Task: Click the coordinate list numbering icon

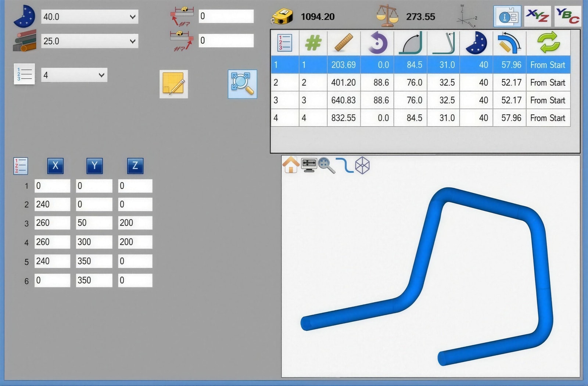Action: pyautogui.click(x=21, y=166)
